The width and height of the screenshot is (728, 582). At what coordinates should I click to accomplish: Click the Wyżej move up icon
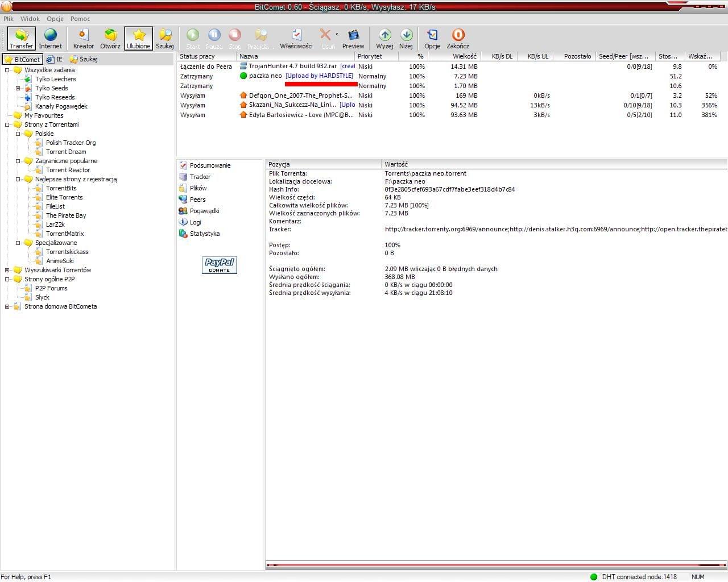384,39
